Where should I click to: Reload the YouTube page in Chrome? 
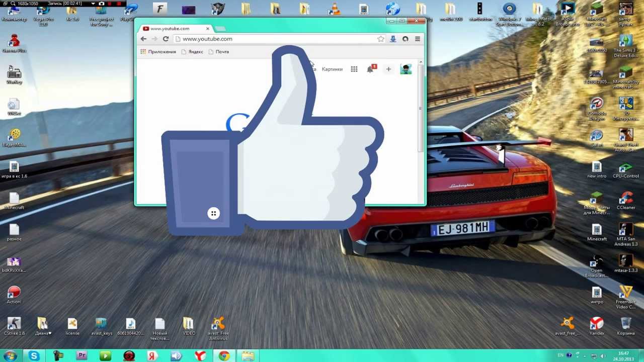(x=166, y=39)
